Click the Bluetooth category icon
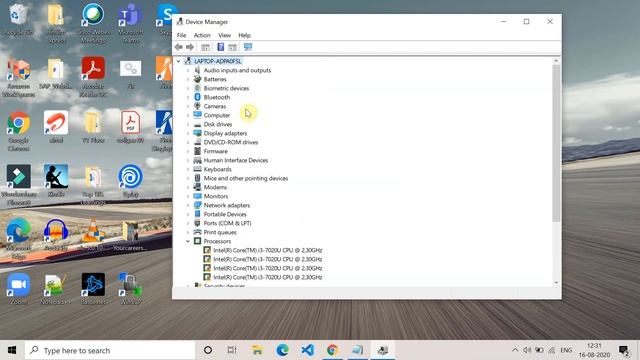The width and height of the screenshot is (640, 360). point(198,97)
